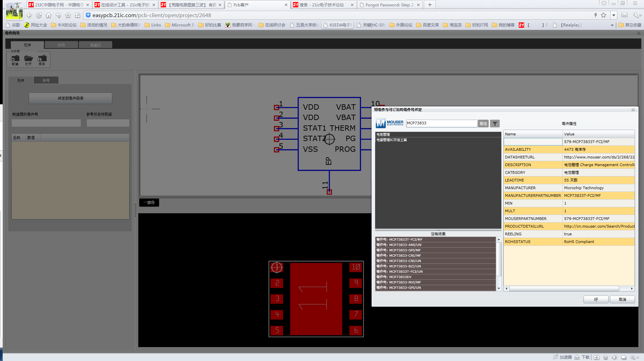Click the 一部分 part label button

[149, 203]
